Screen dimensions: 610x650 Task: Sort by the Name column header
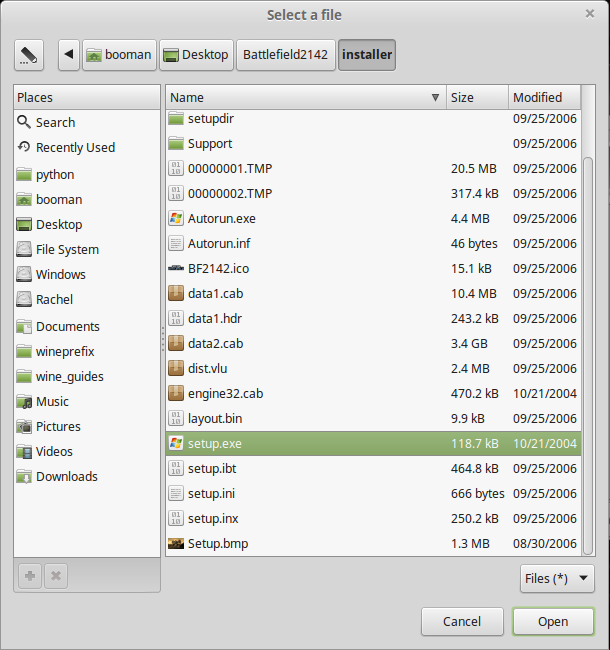(x=306, y=97)
